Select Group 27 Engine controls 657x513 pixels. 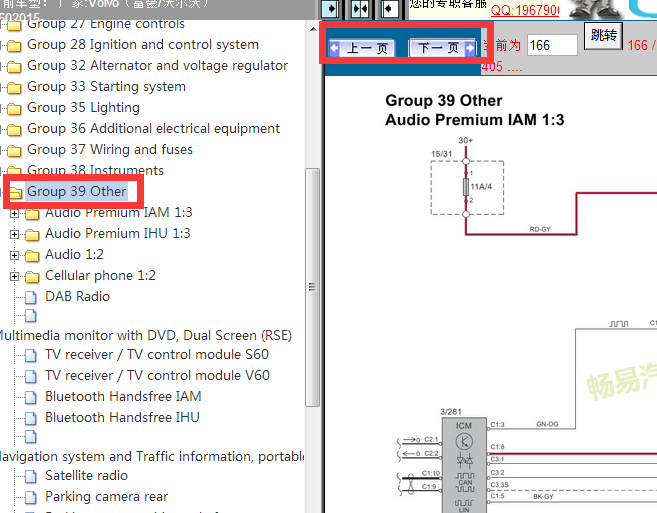(106, 24)
